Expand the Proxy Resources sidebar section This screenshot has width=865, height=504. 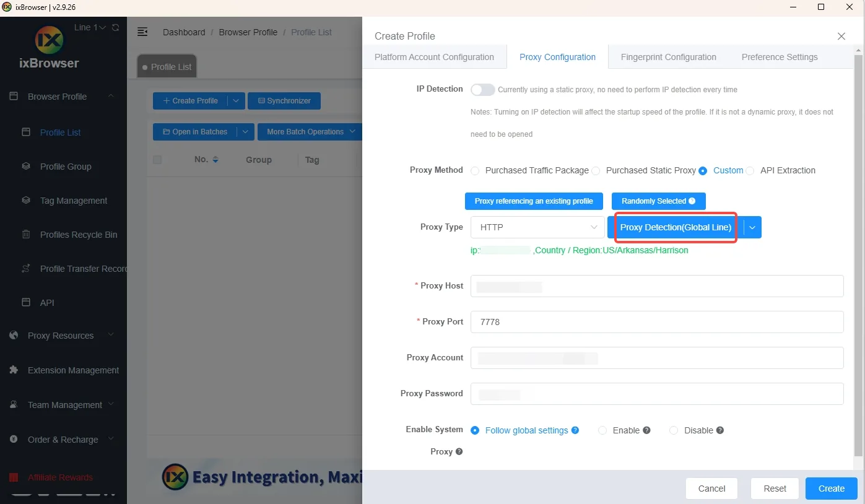coord(62,336)
